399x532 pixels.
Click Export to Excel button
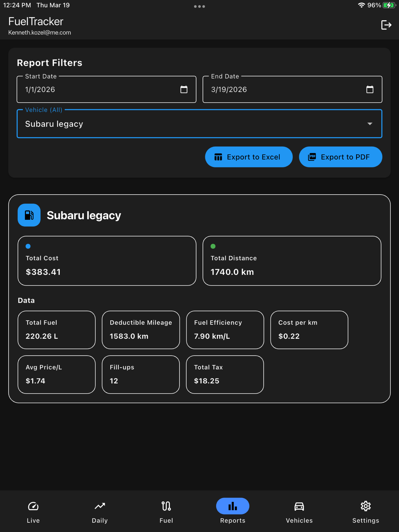[x=249, y=157]
